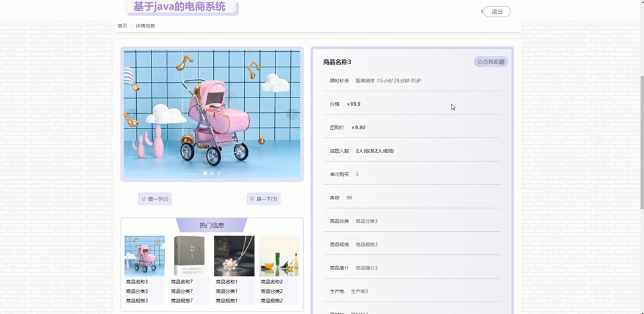
Task: Click the 商品分类7 text in hot list
Action: click(182, 292)
